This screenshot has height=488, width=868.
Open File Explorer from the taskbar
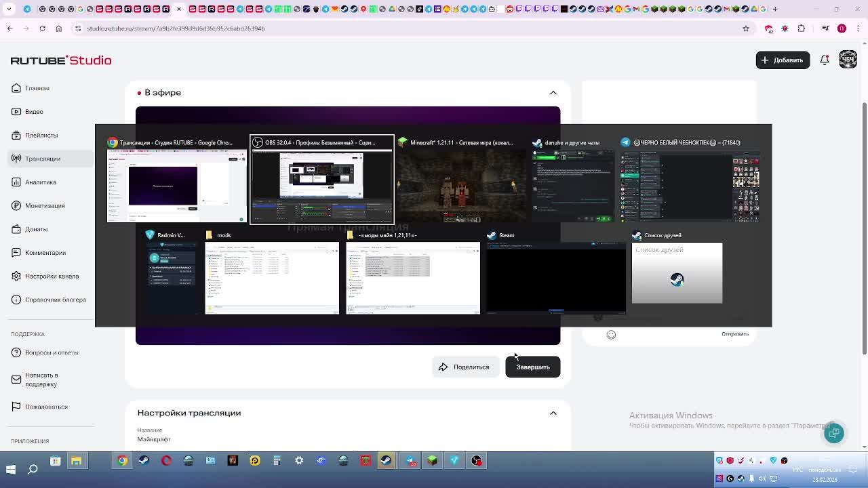click(x=77, y=461)
